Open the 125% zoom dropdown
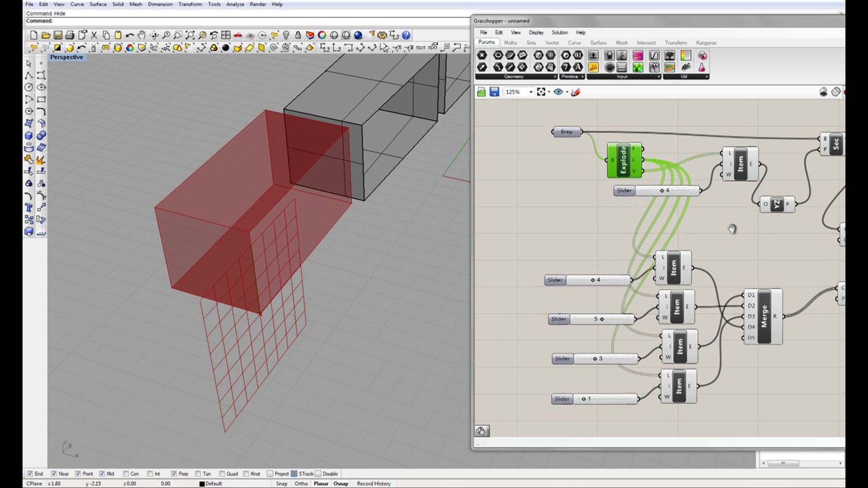Viewport: 868px width, 488px height. pyautogui.click(x=531, y=92)
